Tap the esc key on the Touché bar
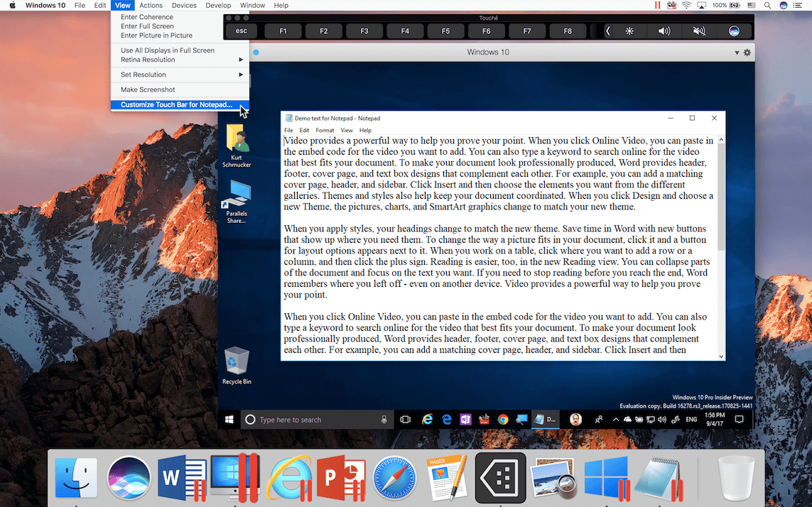Image resolution: width=812 pixels, height=507 pixels. (242, 31)
